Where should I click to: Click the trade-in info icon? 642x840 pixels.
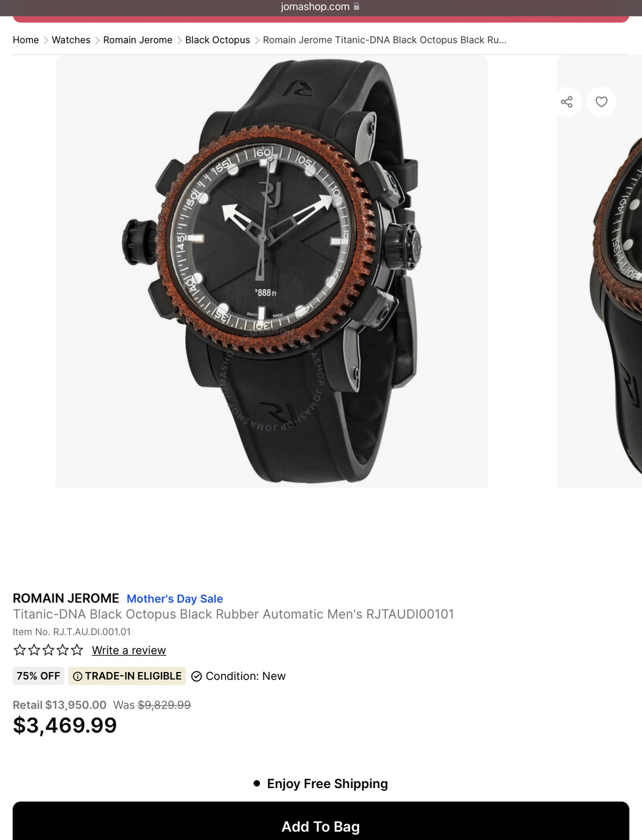[77, 677]
